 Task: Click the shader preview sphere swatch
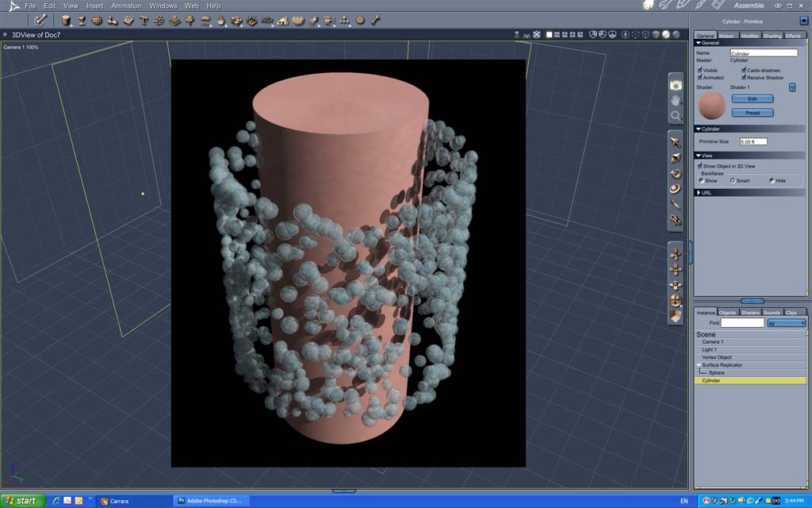coord(712,106)
